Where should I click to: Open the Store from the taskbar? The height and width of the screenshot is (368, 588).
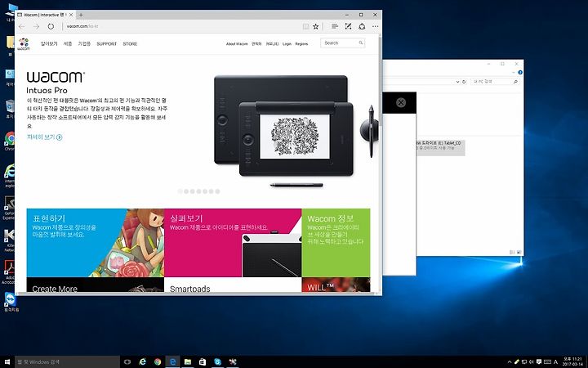click(203, 362)
